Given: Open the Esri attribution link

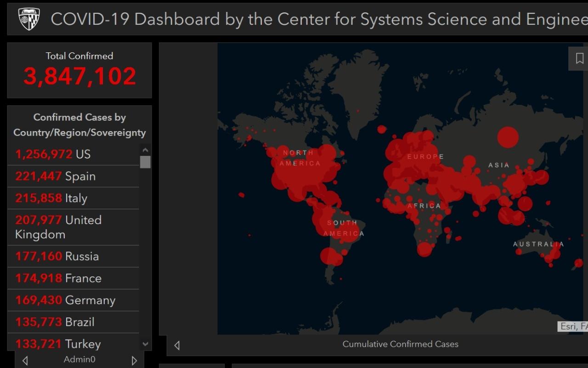Looking at the screenshot, I should (x=573, y=326).
